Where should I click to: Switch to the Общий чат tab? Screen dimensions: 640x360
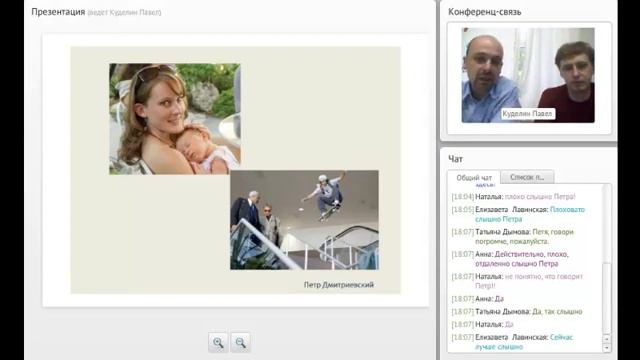click(474, 178)
